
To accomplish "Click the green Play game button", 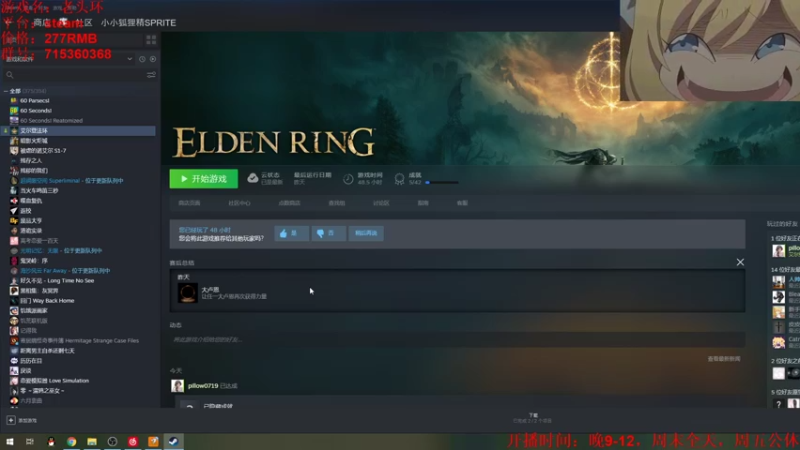I will 204,179.
